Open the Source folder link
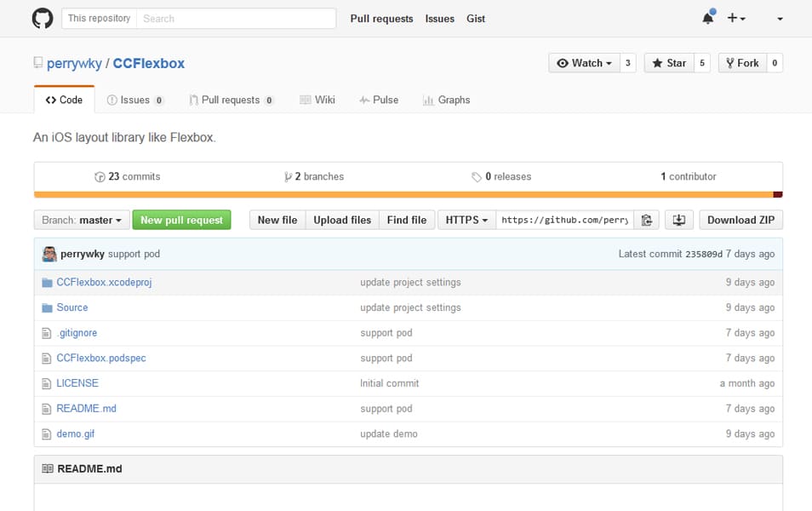 [72, 307]
